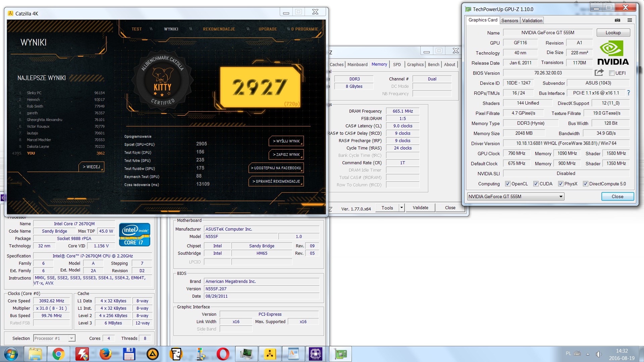This screenshot has width=644, height=362.
Task: Show hidden tray icons arrow
Action: [588, 354]
